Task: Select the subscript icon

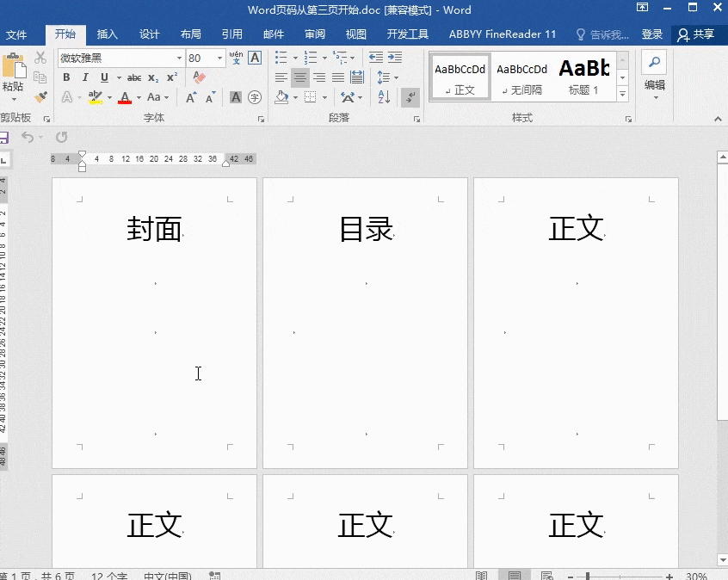Action: coord(152,77)
